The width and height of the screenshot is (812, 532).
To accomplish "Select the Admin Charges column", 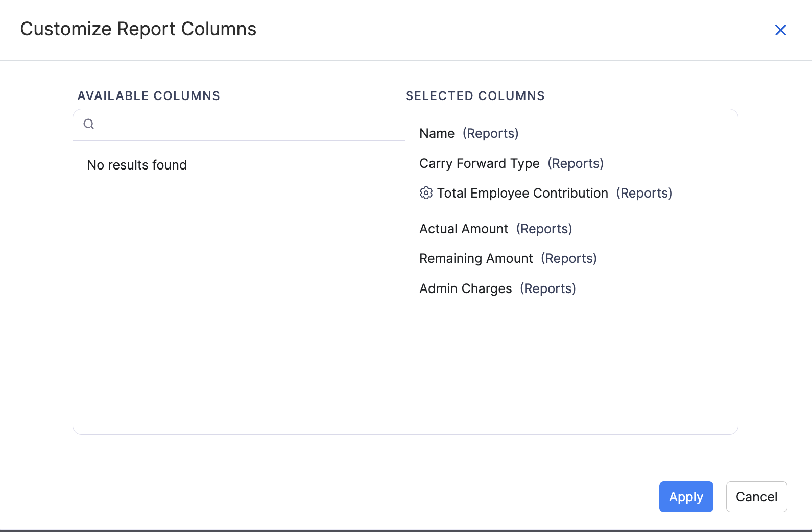I will (497, 288).
